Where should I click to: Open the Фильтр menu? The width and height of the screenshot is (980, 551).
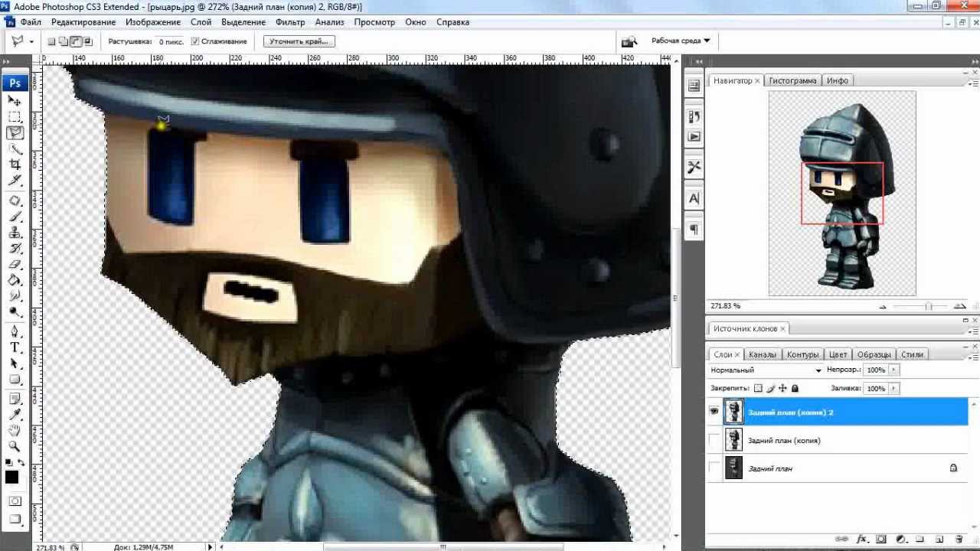(290, 22)
